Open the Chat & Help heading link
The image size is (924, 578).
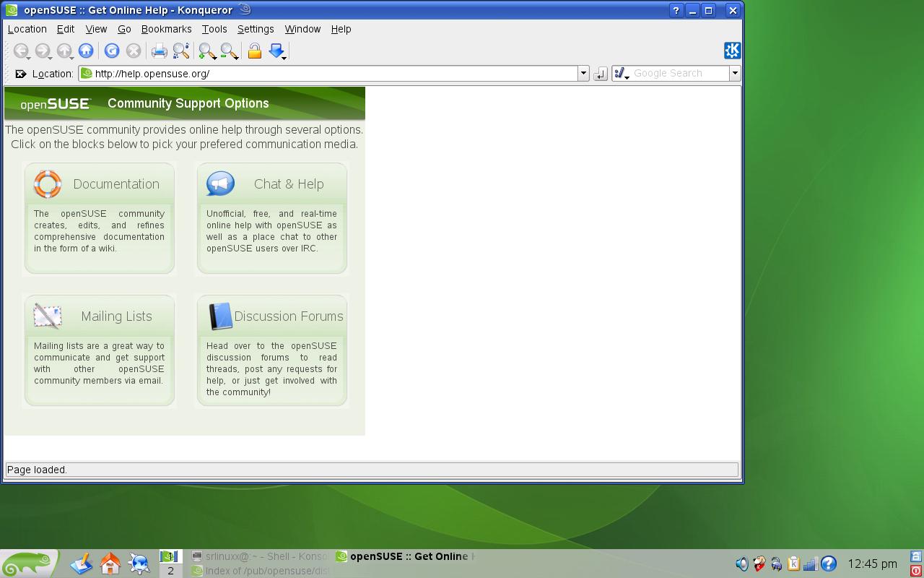coord(289,184)
